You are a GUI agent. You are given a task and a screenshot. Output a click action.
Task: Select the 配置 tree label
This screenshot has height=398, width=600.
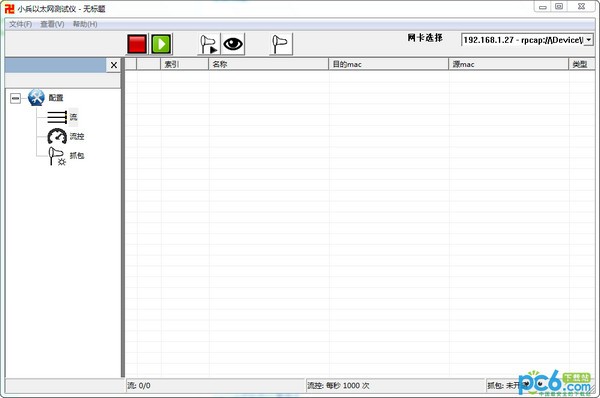[x=56, y=98]
